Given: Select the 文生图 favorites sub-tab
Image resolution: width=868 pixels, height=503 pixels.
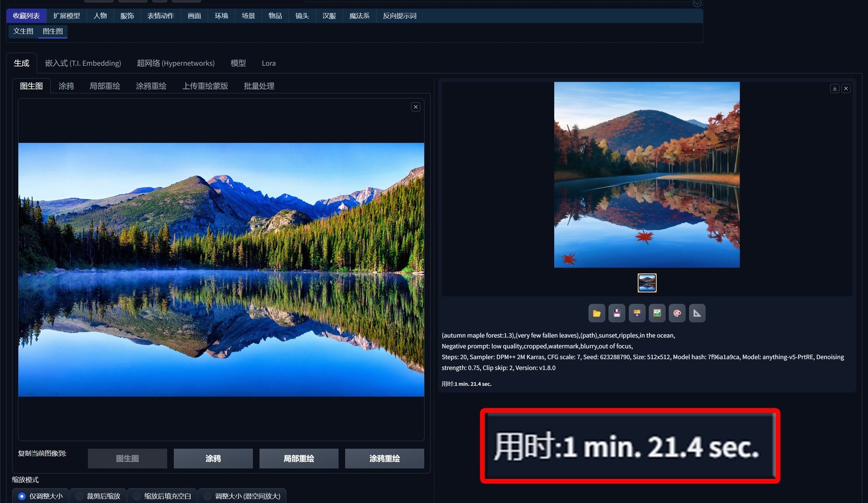Looking at the screenshot, I should (23, 31).
